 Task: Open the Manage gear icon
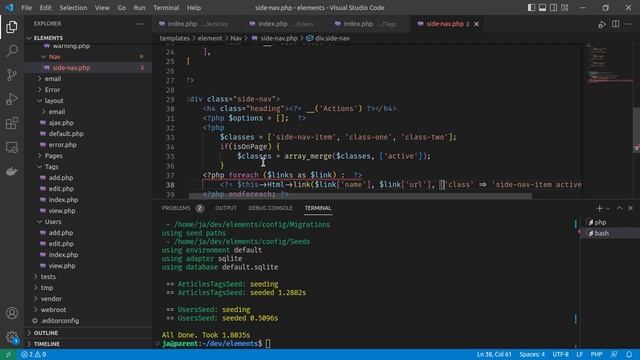pos(12,337)
